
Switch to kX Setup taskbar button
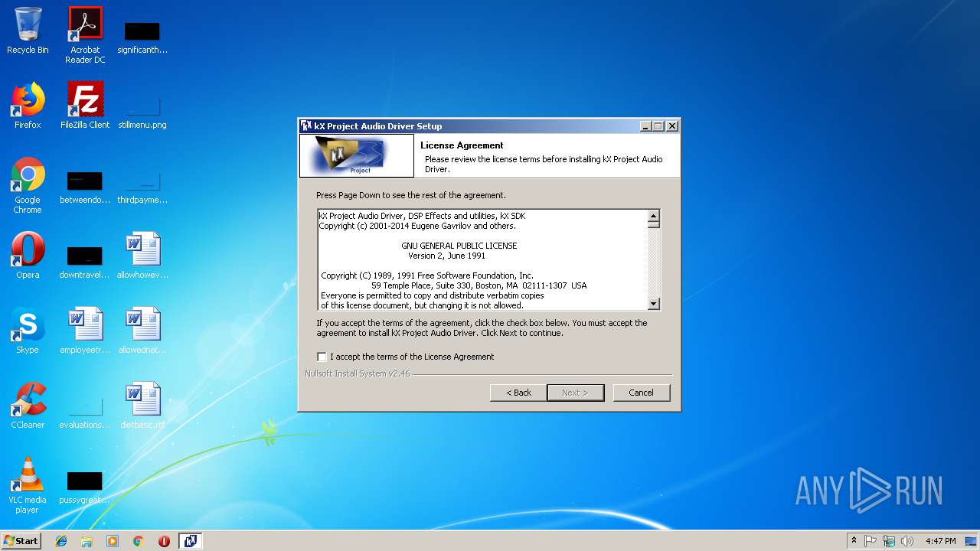click(x=190, y=541)
